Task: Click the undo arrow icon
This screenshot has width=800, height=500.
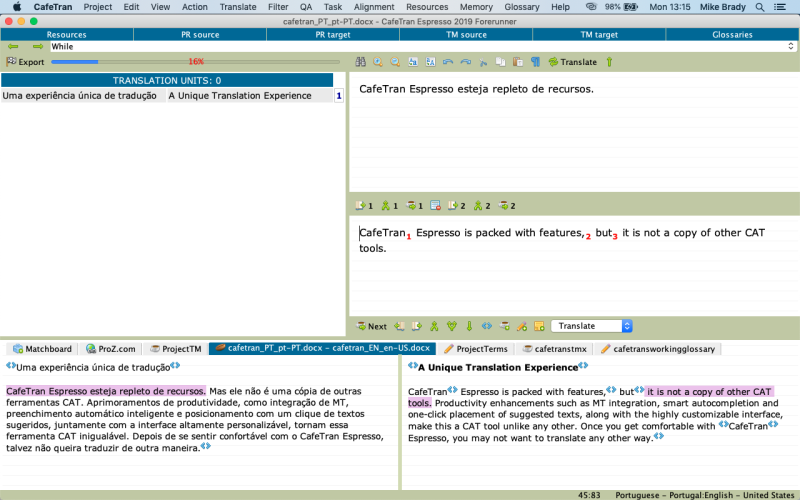Action: point(448,62)
